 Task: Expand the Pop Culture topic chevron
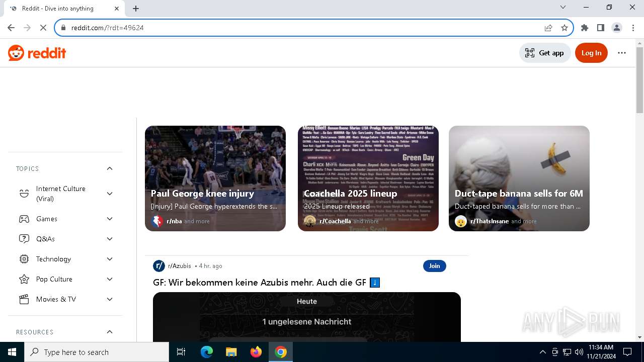[x=110, y=279]
